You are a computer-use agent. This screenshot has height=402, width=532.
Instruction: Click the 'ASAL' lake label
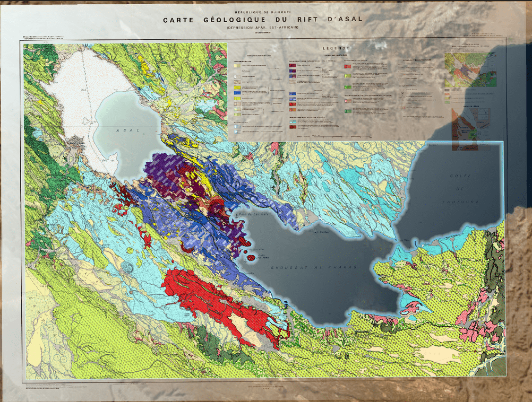point(125,130)
